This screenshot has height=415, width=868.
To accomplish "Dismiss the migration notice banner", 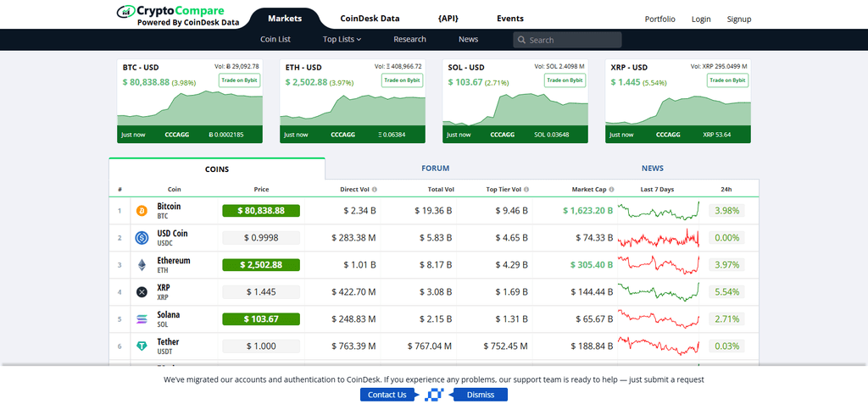I will 480,395.
